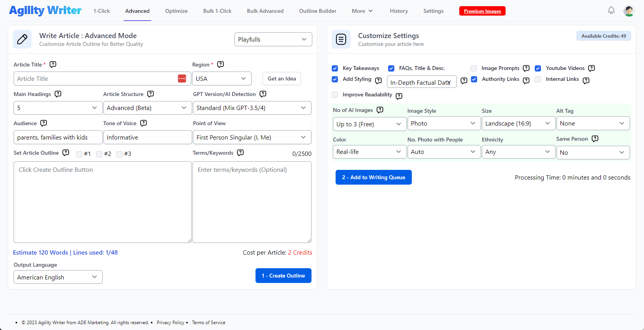
Task: Enable Image Prompts checkbox
Action: coord(474,68)
